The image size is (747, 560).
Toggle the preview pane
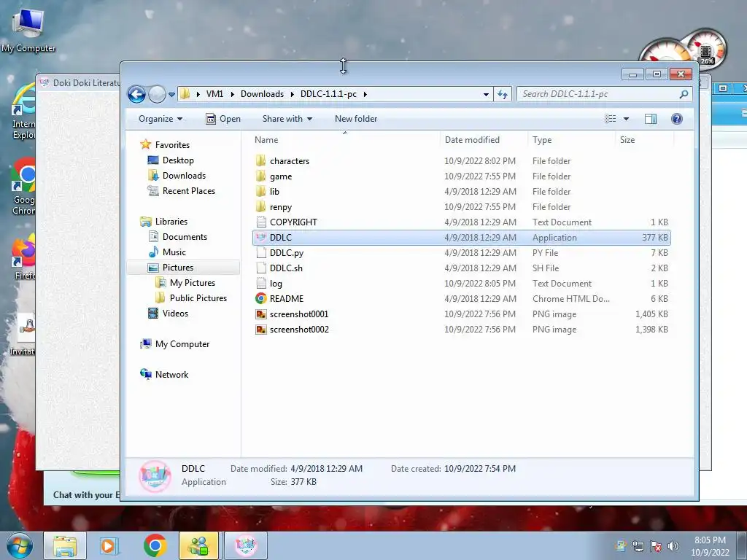(650, 119)
